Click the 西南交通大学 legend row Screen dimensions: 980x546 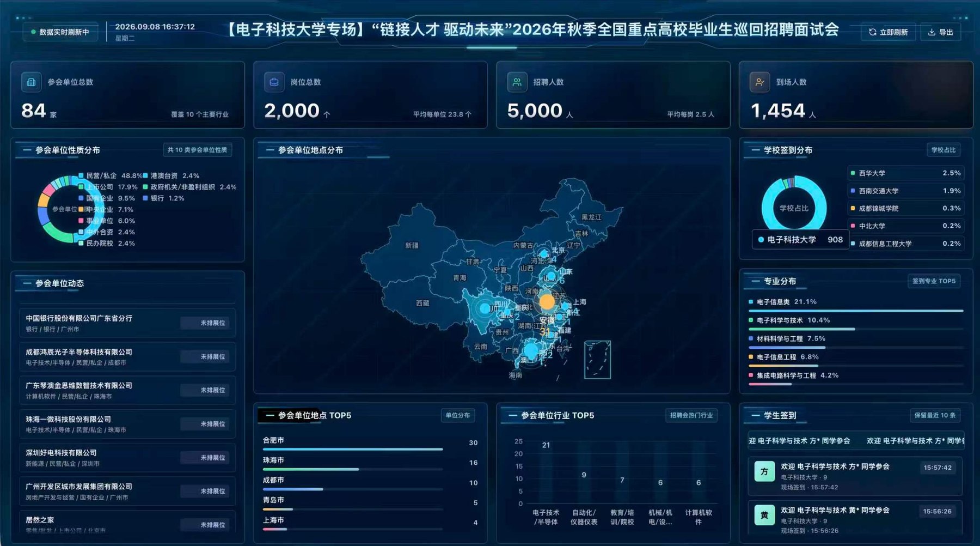pos(905,191)
